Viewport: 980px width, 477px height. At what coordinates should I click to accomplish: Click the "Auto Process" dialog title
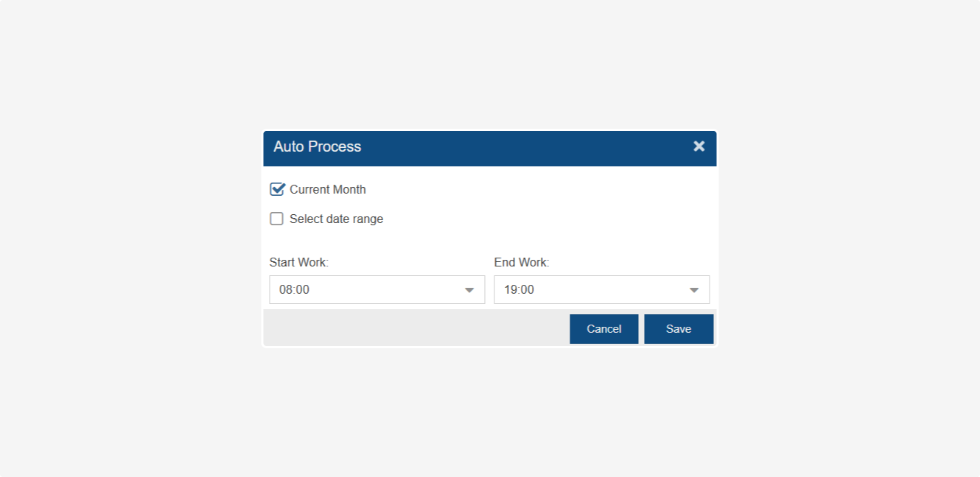tap(318, 146)
